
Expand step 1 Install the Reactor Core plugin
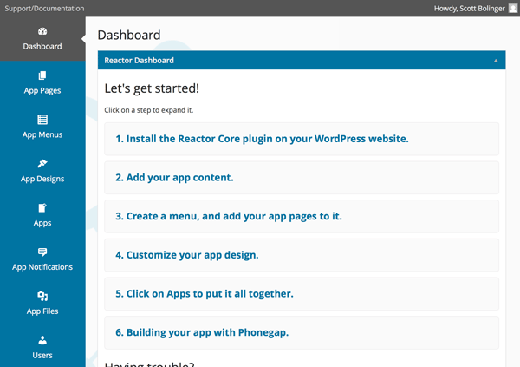click(301, 139)
